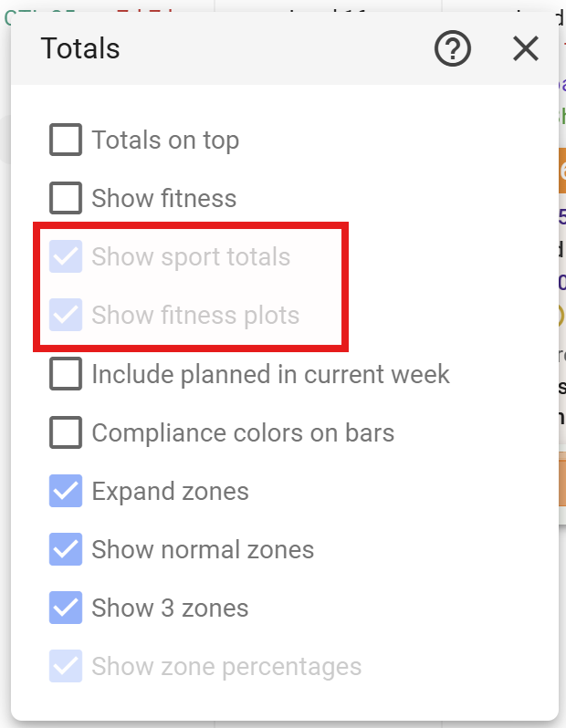Click the 'Show 3 zones' label text
Image resolution: width=566 pixels, height=728 pixels.
point(170,608)
